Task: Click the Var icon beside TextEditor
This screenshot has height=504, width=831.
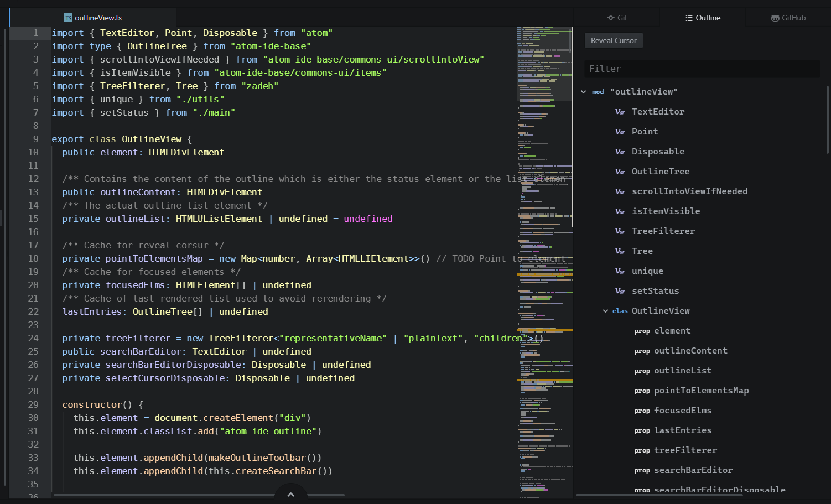Action: [620, 112]
